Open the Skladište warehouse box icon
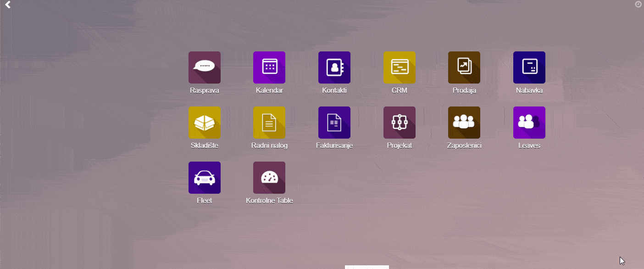This screenshot has width=644, height=269. (204, 123)
